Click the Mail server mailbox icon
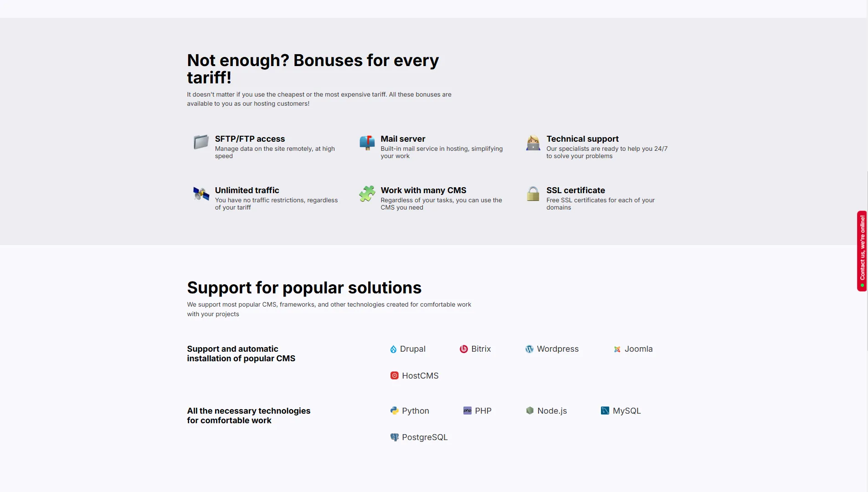Viewport: 868px width, 492px height. tap(367, 143)
